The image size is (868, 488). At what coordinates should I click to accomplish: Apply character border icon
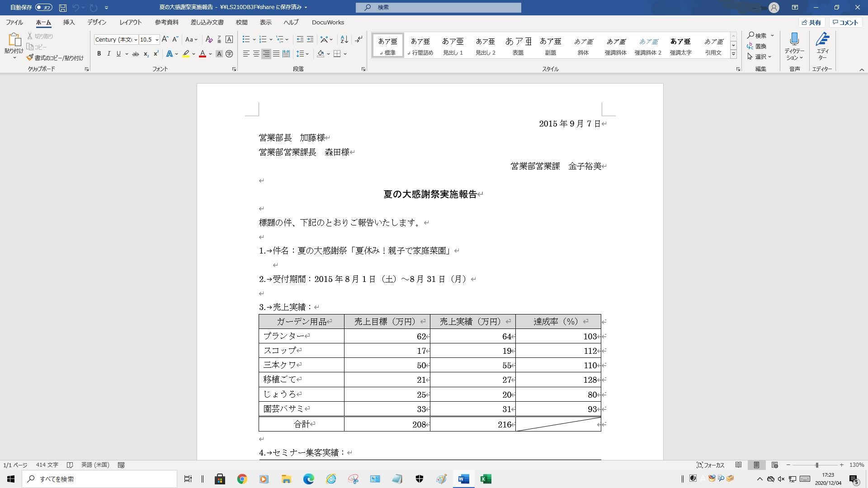coord(229,39)
